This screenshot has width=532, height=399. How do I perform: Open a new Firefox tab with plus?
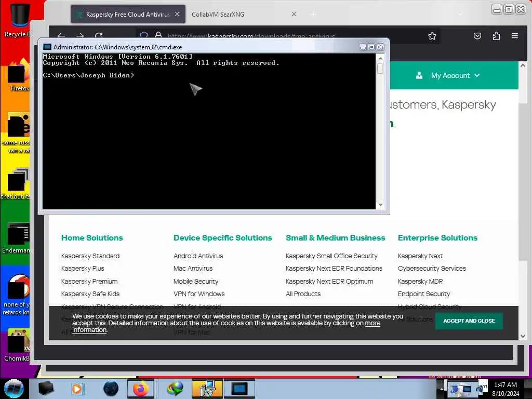[x=313, y=14]
